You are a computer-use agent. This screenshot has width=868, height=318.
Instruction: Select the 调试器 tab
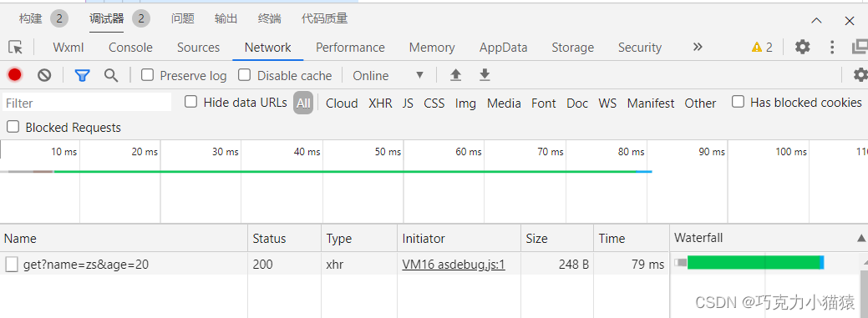pyautogui.click(x=107, y=19)
